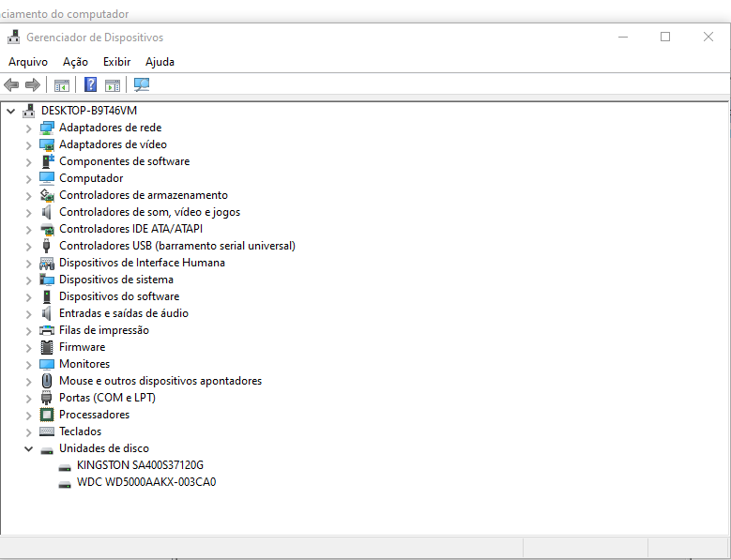The height and width of the screenshot is (560, 731).
Task: Select Entradas e saídas de áudio label
Action: pos(124,313)
